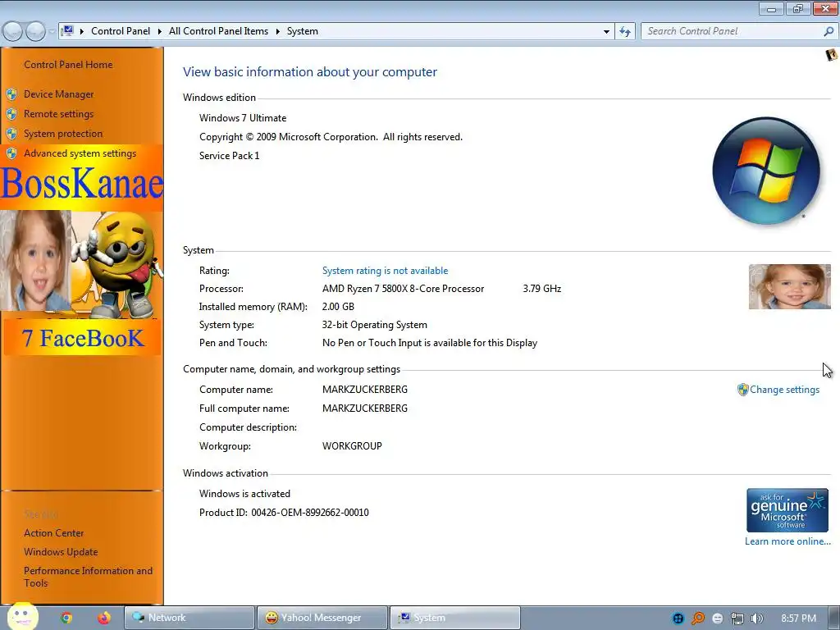Switch to Yahoo! Messenger on the taskbar

click(322, 618)
